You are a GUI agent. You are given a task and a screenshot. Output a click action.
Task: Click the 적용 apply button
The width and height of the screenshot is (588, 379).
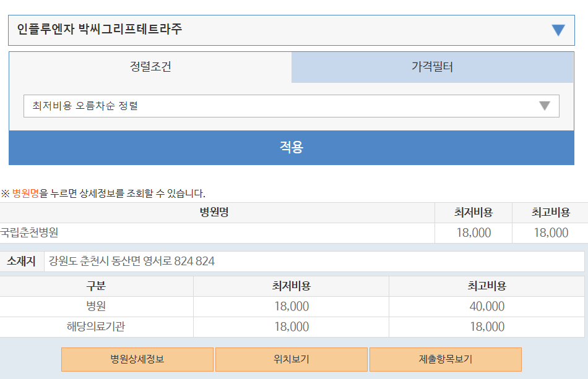[x=292, y=148]
